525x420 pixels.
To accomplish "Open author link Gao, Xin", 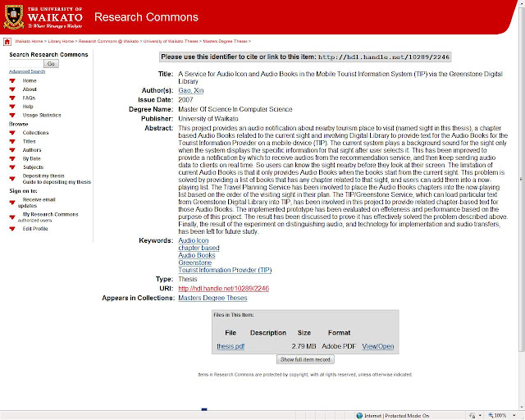I will coord(191,91).
